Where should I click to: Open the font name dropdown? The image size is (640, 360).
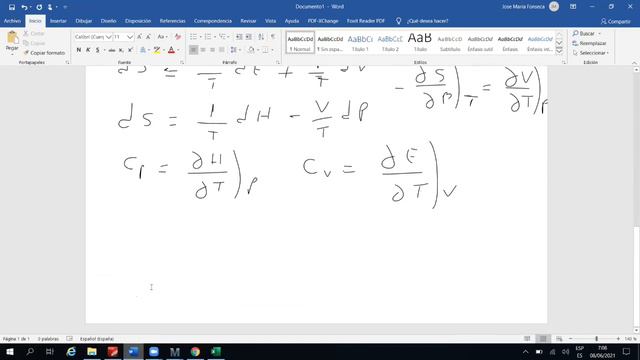[109, 37]
